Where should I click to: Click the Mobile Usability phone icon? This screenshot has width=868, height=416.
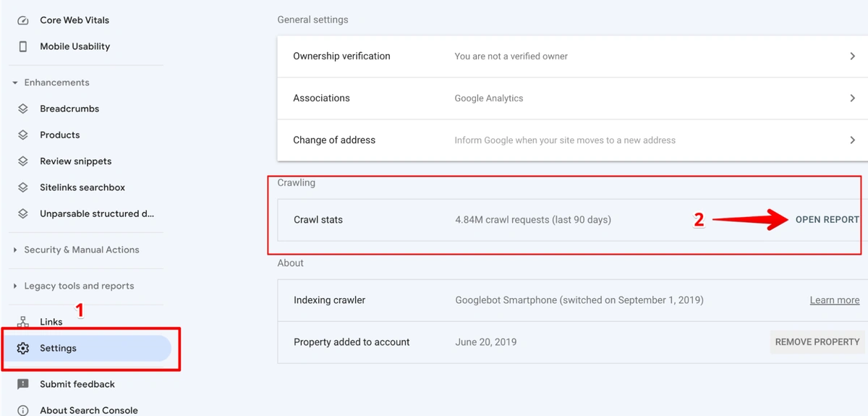(23, 46)
